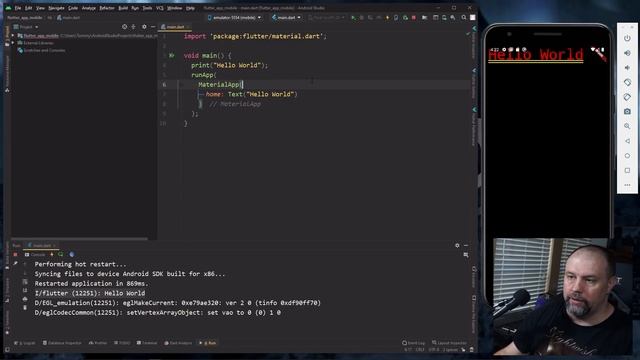Screen dimensions: 640x360
Task: Open Project panel settings gear
Action: pyautogui.click(x=144, y=27)
